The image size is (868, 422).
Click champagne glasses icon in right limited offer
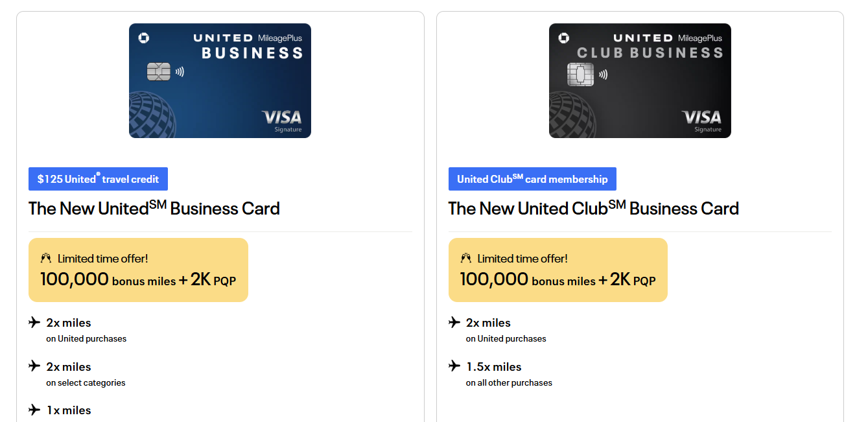click(x=465, y=258)
